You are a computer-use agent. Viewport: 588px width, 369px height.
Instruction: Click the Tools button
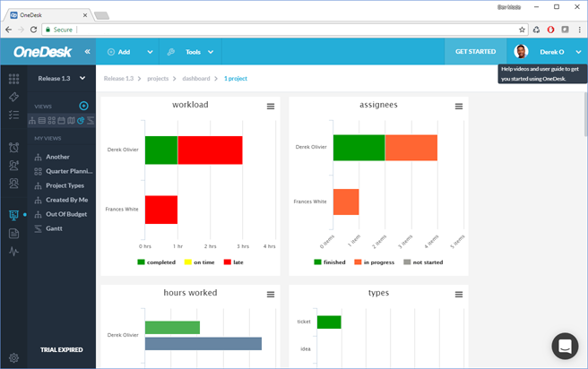pos(193,52)
